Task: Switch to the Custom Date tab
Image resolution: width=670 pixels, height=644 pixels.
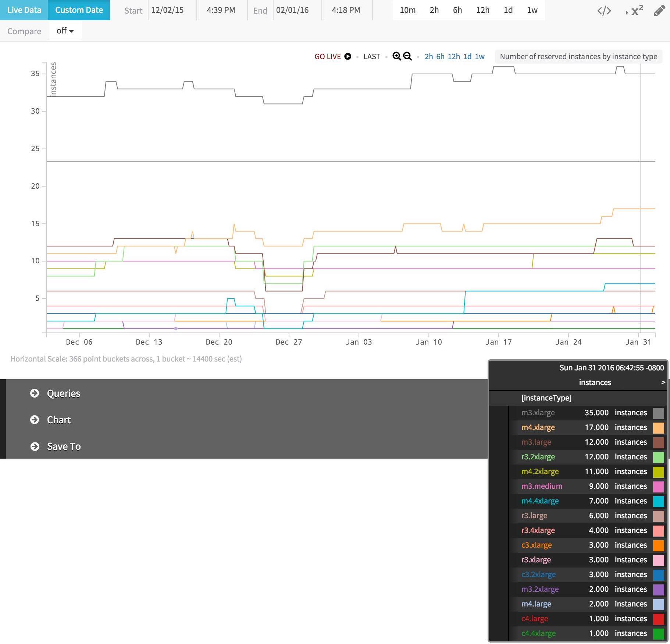Action: point(79,10)
